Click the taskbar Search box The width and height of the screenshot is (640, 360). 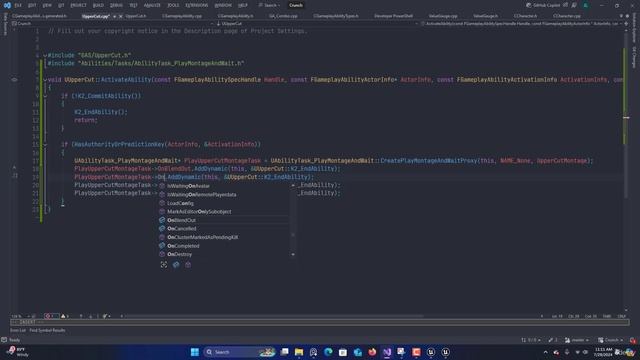[240, 352]
